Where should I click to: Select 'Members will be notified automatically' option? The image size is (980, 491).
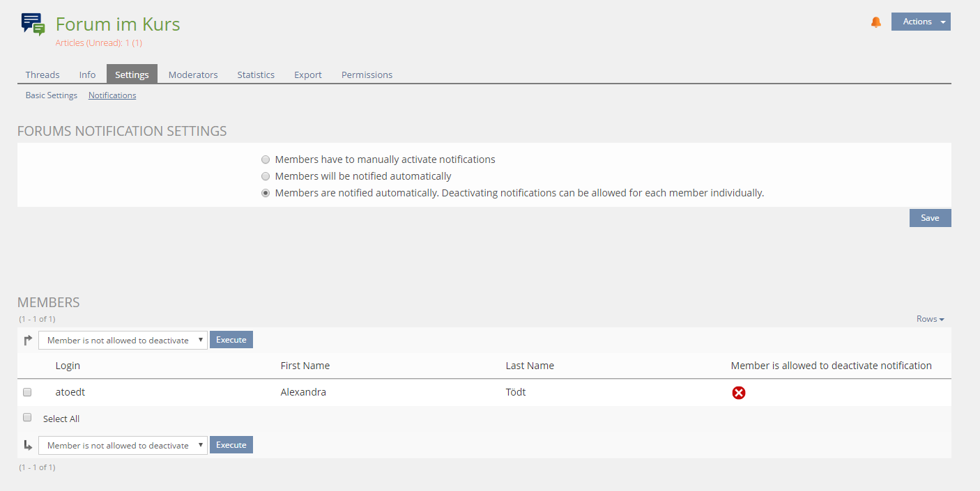coord(266,176)
